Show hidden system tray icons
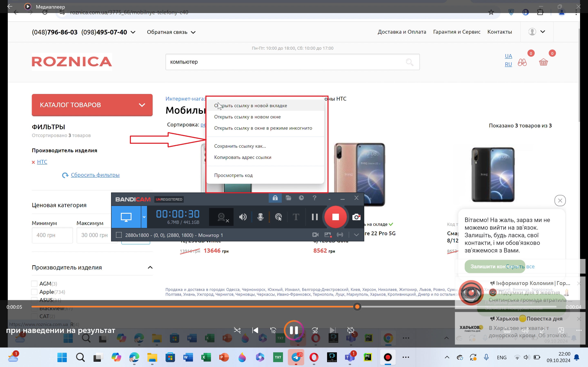 point(447,357)
